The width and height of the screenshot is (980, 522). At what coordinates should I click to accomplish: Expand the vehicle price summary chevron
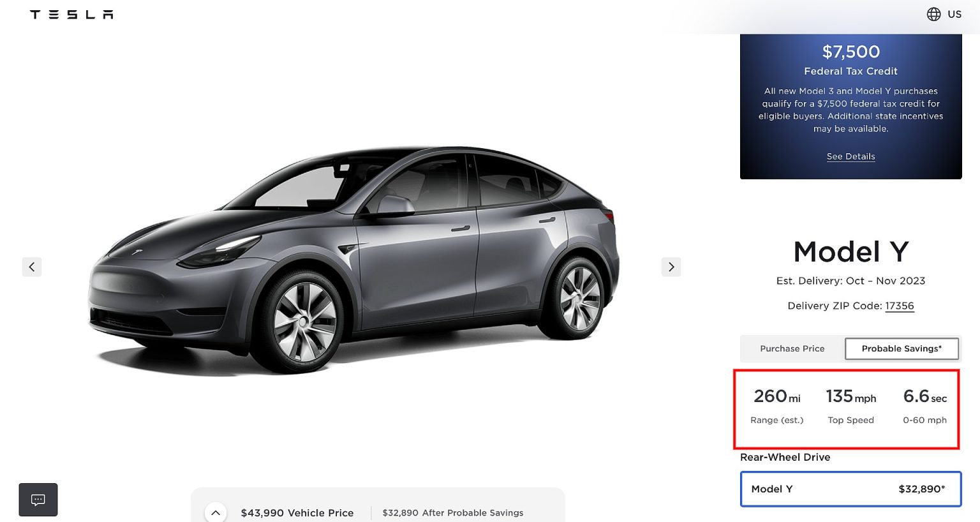[x=216, y=512]
